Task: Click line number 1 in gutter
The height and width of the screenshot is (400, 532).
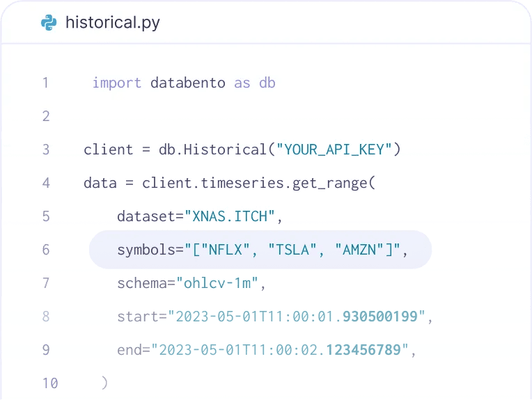Action: pyautogui.click(x=45, y=83)
